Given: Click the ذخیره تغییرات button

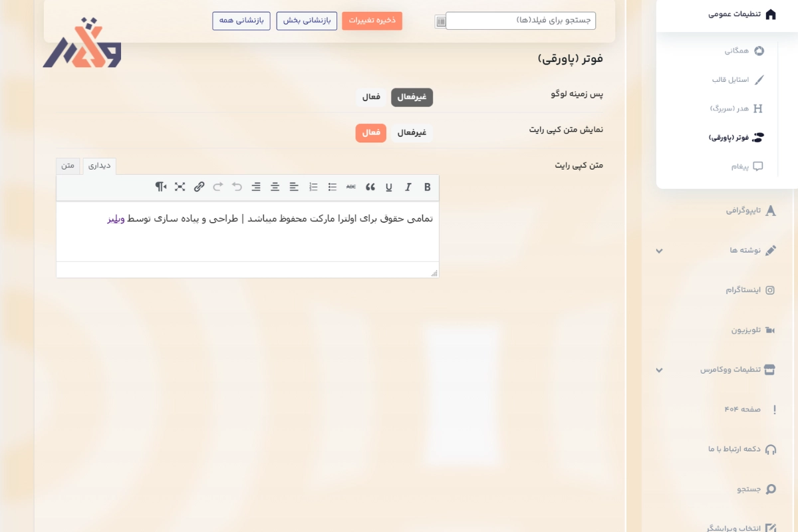Looking at the screenshot, I should [x=372, y=21].
